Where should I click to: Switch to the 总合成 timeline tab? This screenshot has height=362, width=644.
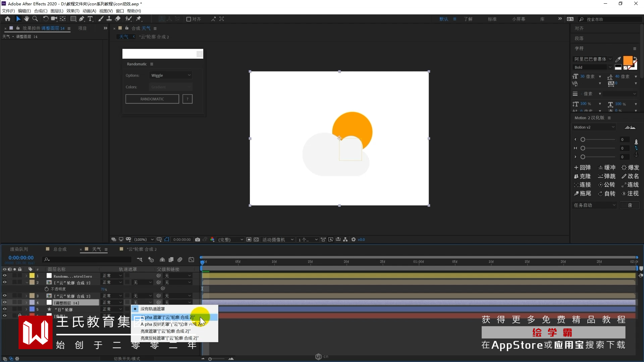(60, 249)
